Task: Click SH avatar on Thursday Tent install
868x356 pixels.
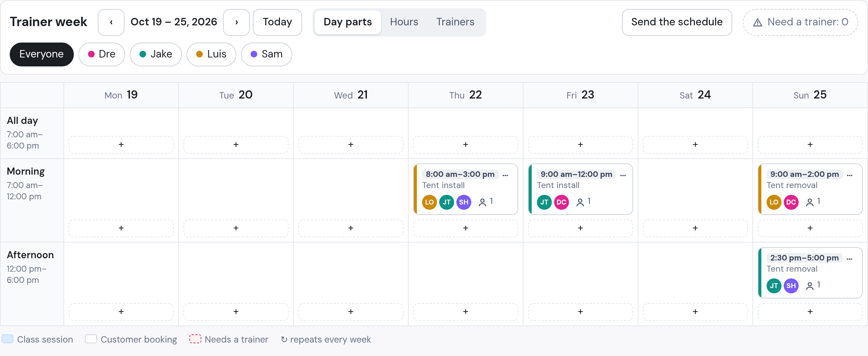Action: click(464, 202)
